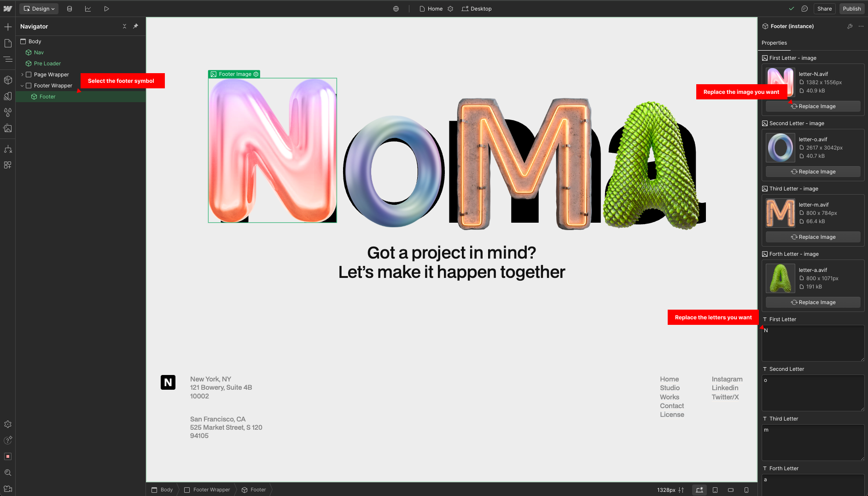Switch to tablet breakpoint icon
This screenshot has width=868, height=496.
(715, 490)
